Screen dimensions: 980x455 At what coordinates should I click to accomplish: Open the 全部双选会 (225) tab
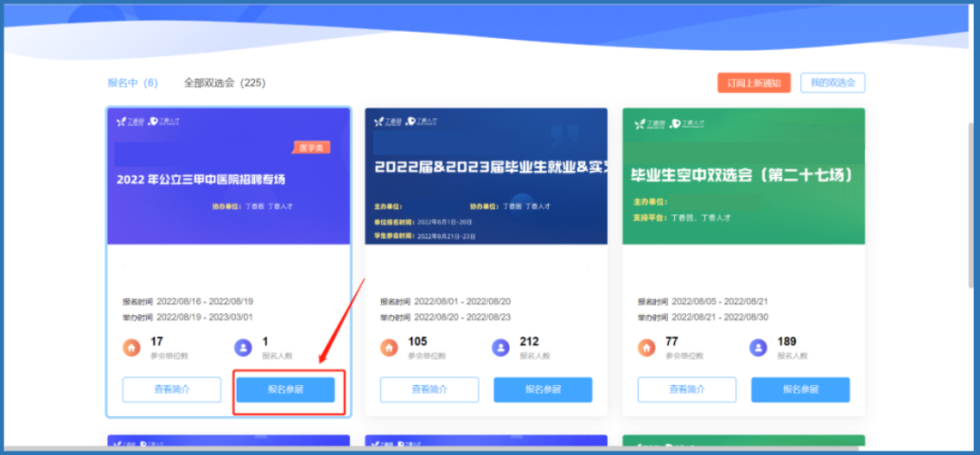(x=224, y=83)
